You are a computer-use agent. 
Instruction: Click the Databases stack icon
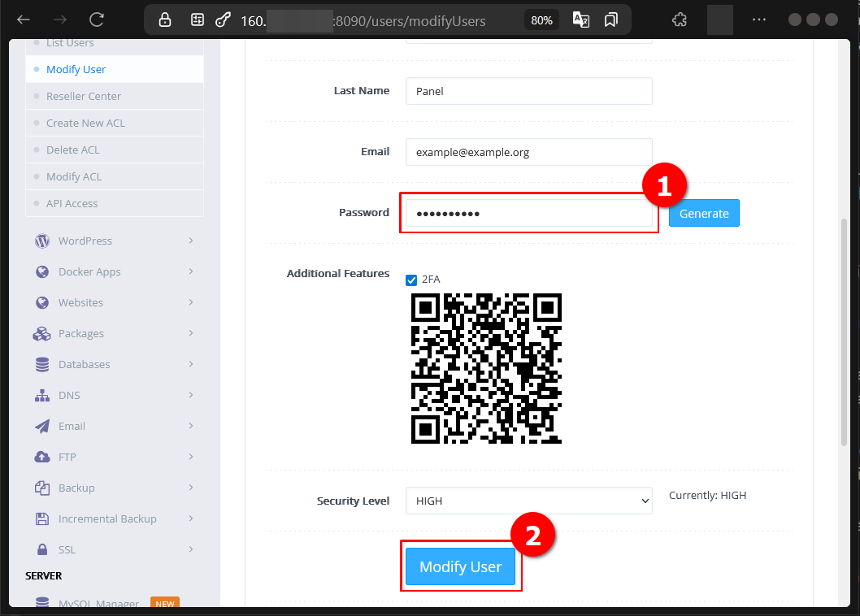point(42,364)
